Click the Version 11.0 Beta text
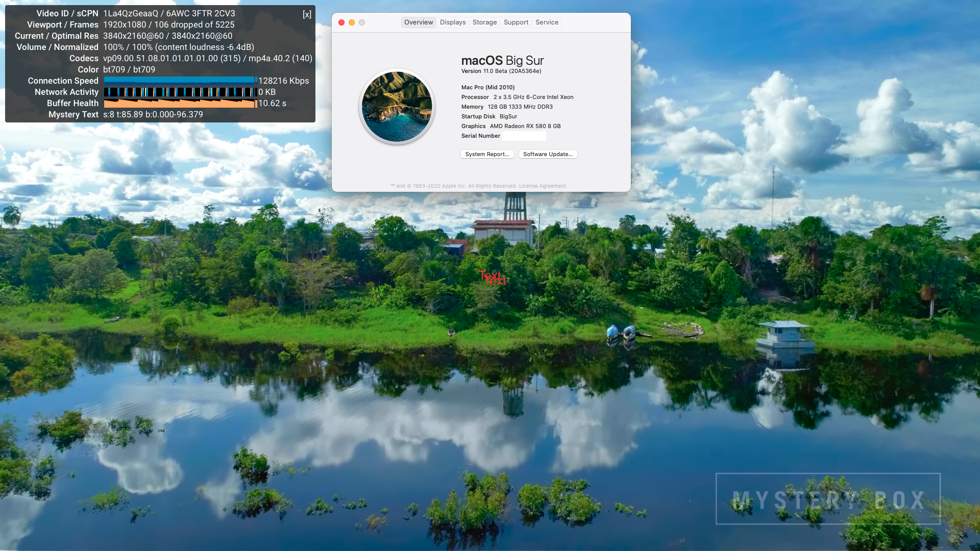This screenshot has width=980, height=551. (x=501, y=71)
